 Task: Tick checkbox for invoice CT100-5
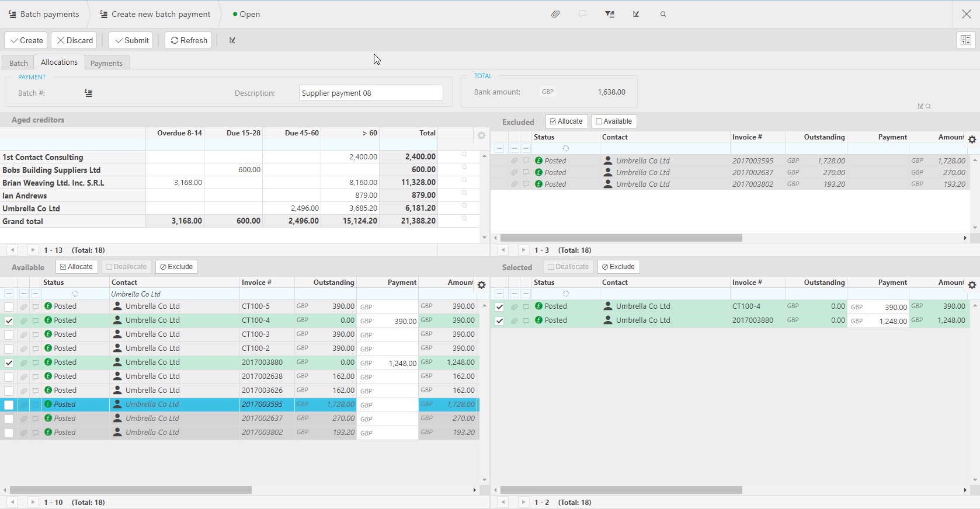pyautogui.click(x=9, y=306)
